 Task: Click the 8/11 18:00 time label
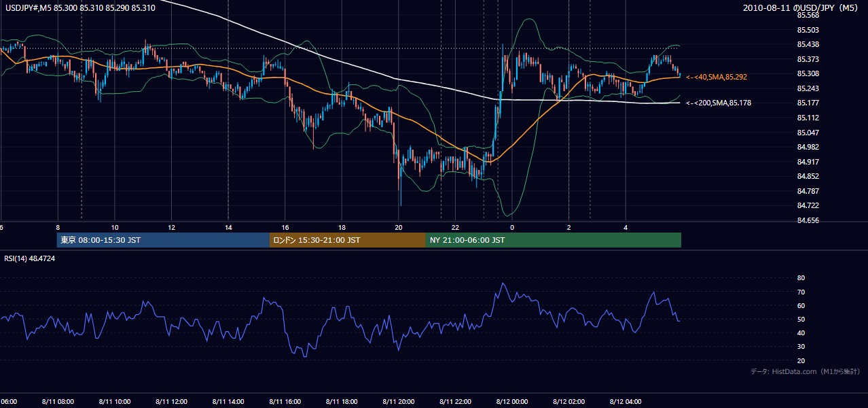tap(342, 402)
